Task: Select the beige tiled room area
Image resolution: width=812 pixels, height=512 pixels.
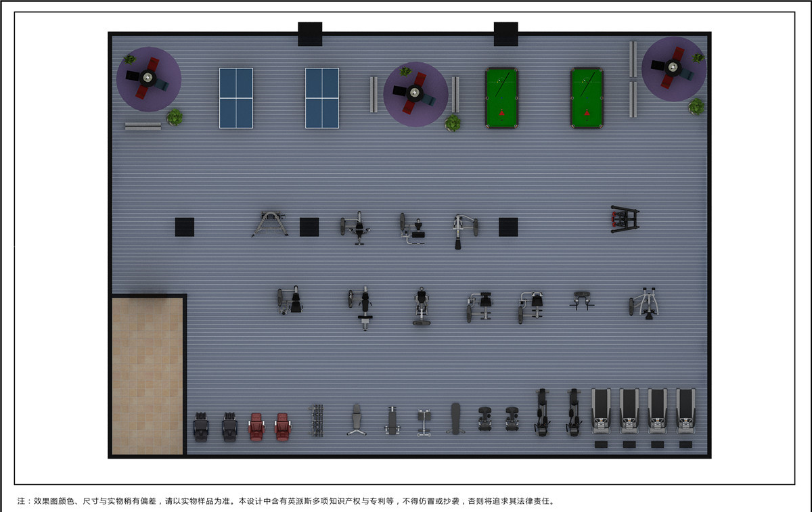Action: click(148, 376)
